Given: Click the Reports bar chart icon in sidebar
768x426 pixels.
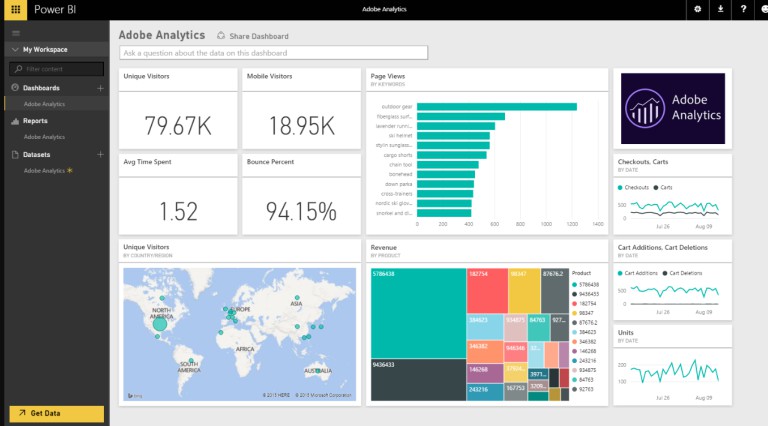Looking at the screenshot, I should 15,121.
